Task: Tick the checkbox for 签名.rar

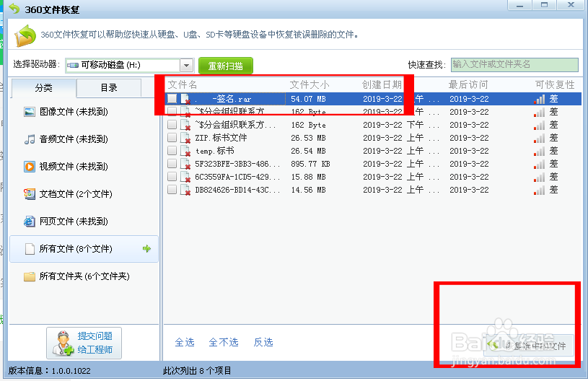Action: click(172, 99)
